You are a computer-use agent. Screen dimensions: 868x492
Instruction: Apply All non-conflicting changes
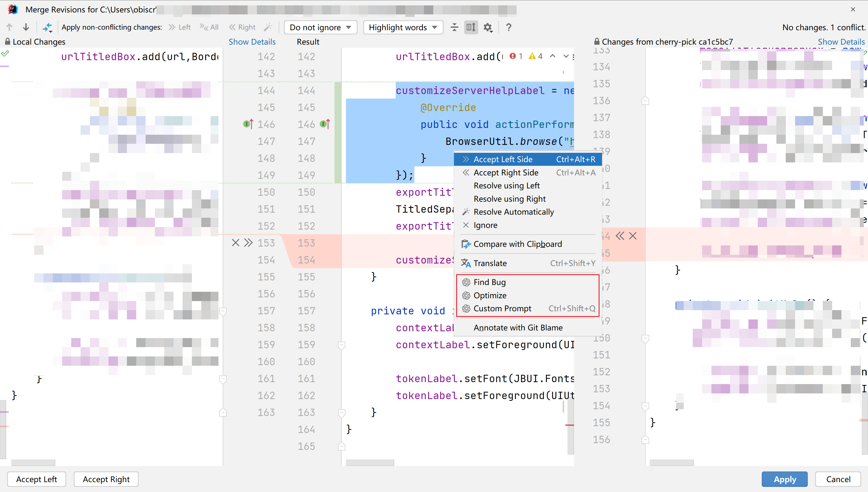pyautogui.click(x=209, y=27)
